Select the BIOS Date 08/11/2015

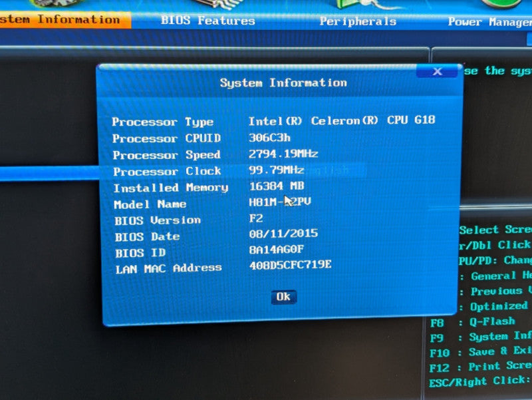[x=283, y=234]
